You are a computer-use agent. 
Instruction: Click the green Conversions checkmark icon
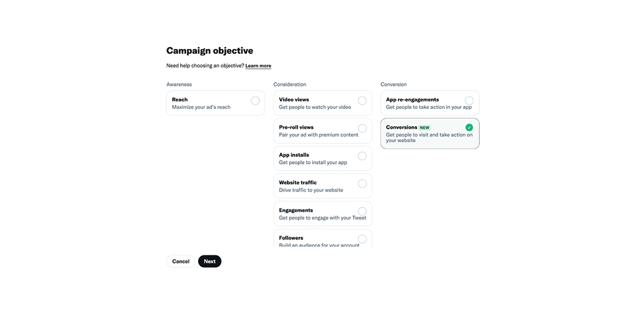click(x=469, y=128)
